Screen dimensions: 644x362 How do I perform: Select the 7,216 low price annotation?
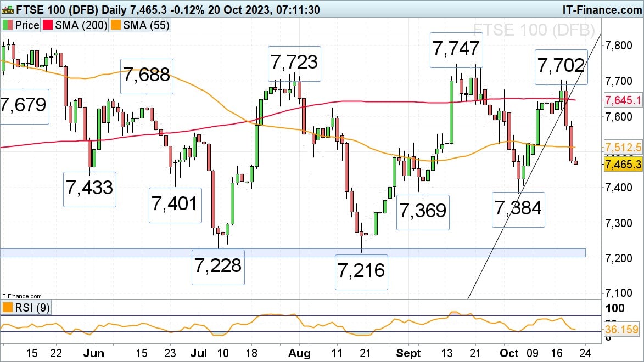[361, 271]
